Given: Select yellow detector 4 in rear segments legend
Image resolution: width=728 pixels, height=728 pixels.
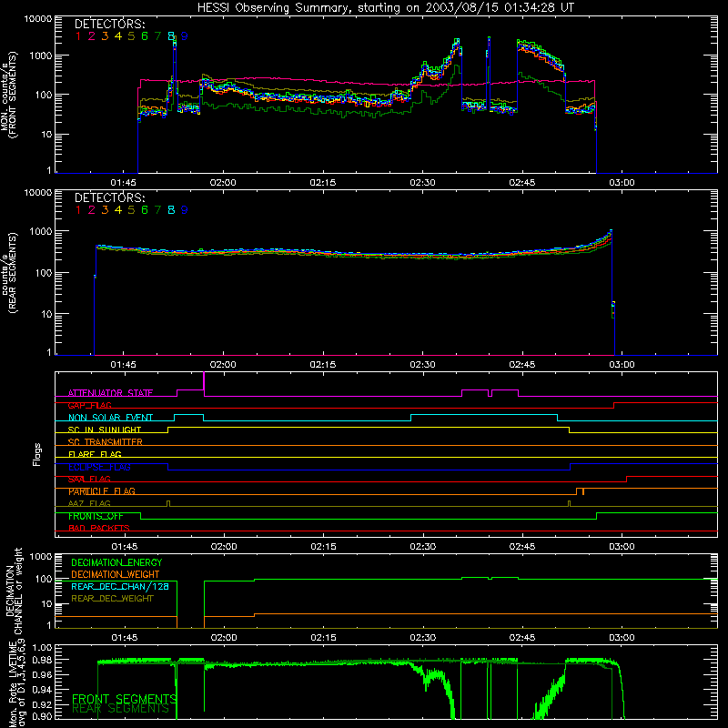Looking at the screenshot, I should 118,210.
